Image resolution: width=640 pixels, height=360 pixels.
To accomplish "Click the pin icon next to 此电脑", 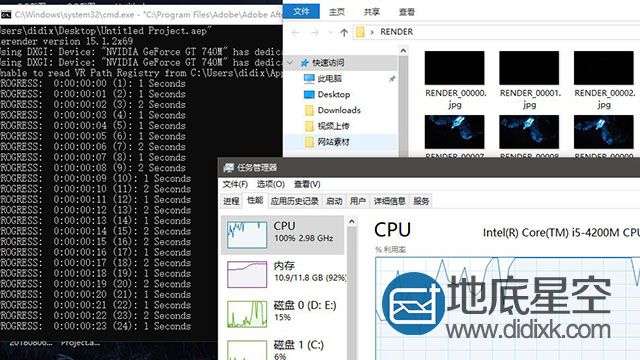I will (392, 78).
